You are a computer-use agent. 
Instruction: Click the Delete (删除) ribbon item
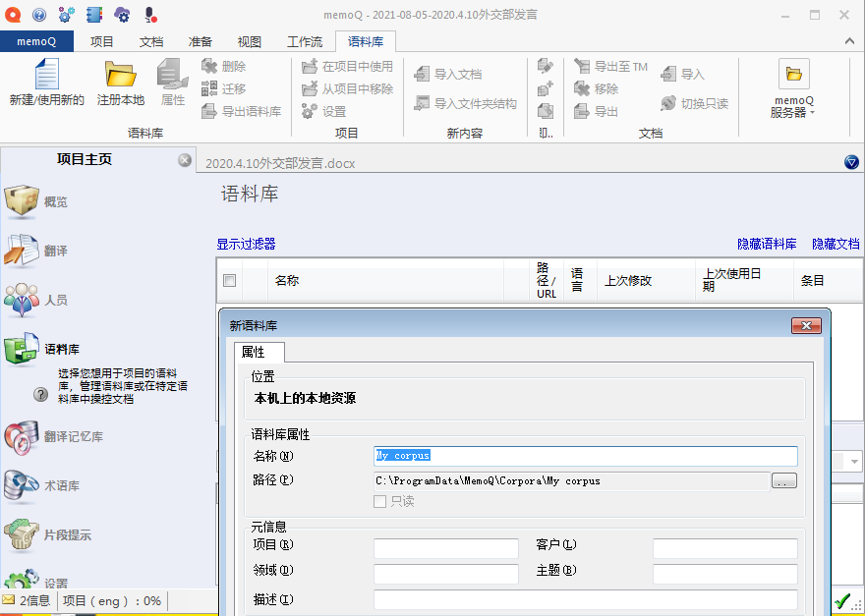[224, 66]
